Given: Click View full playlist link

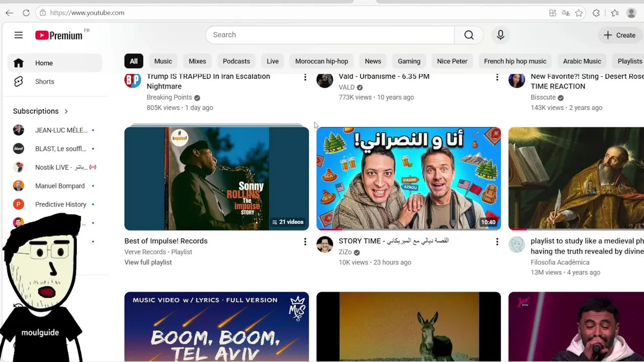Looking at the screenshot, I should [x=148, y=262].
